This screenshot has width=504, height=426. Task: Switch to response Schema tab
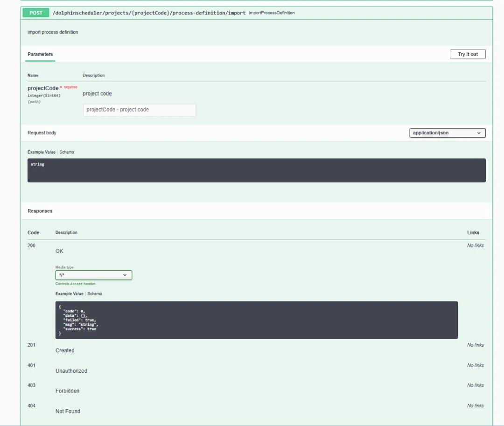click(94, 293)
